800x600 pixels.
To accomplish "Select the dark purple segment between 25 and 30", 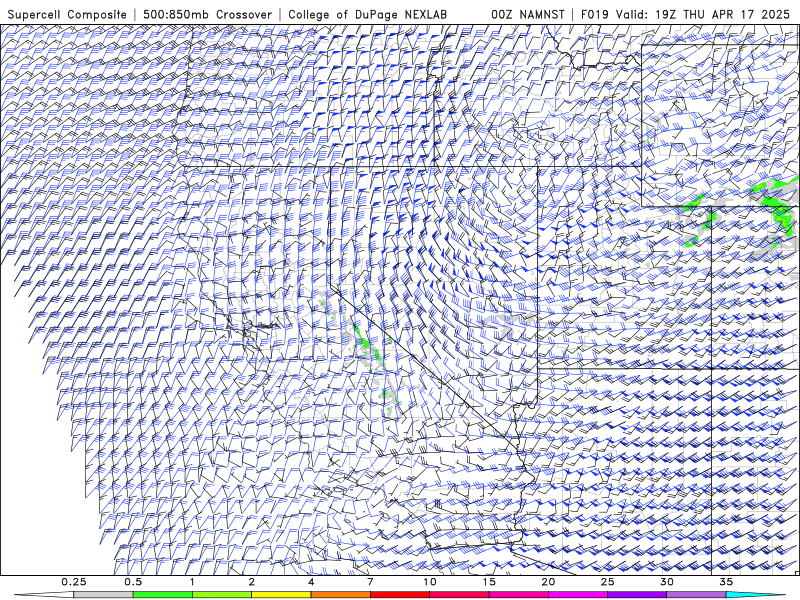I will [637, 595].
